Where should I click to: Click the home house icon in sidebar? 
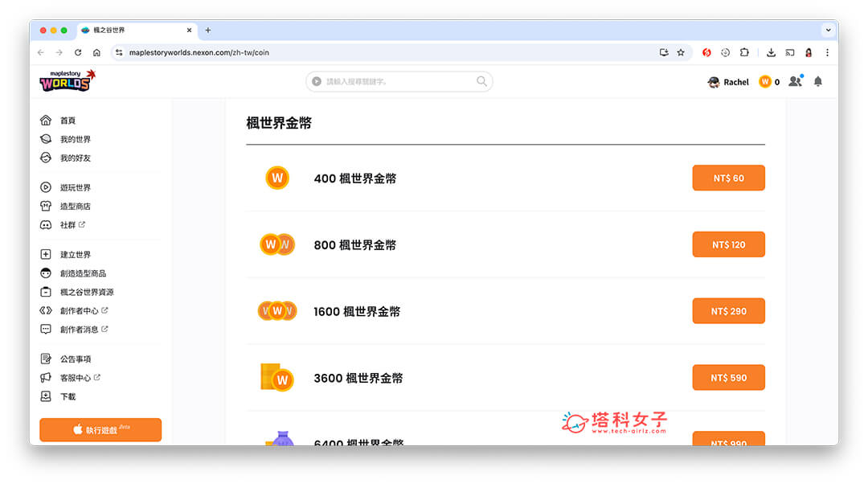[46, 120]
